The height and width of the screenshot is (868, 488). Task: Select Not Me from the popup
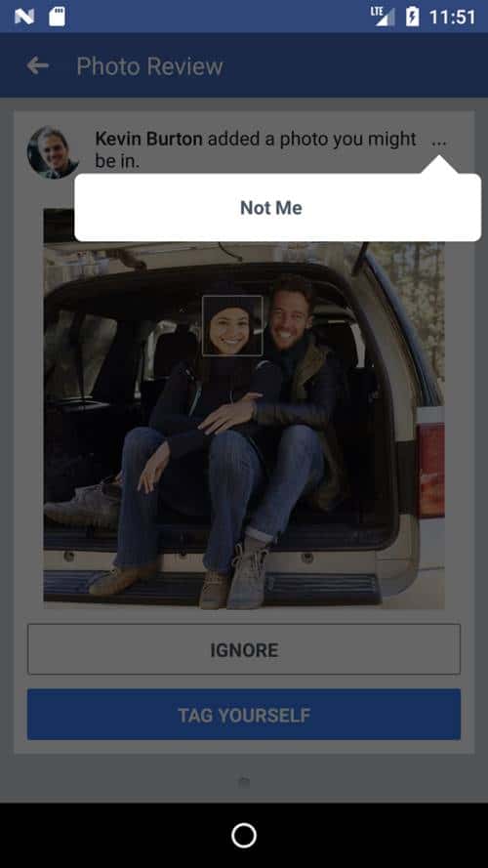point(271,208)
